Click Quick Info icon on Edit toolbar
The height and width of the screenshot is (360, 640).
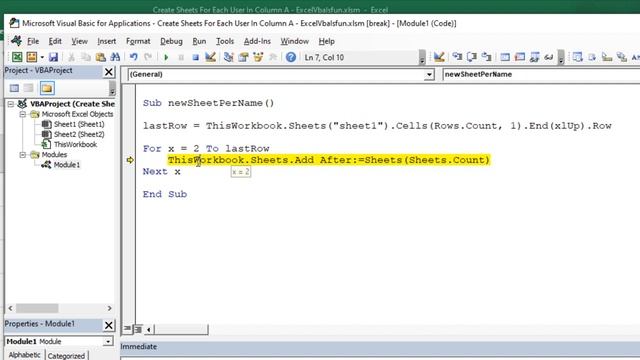[x=607, y=57]
